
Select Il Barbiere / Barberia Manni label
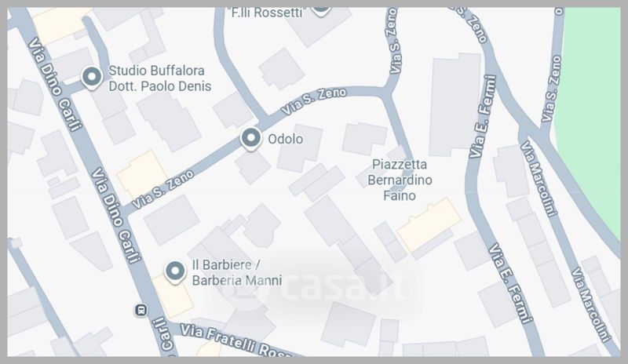237,272
